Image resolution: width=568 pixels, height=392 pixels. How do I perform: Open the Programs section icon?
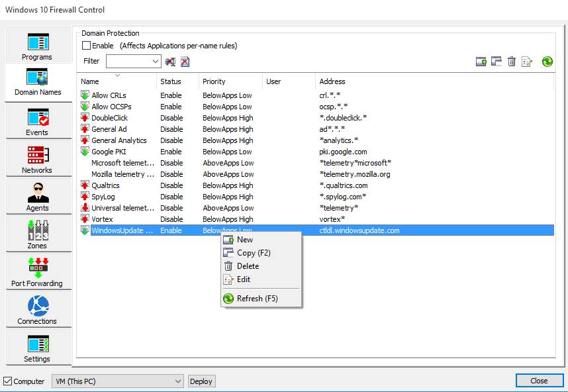point(38,42)
